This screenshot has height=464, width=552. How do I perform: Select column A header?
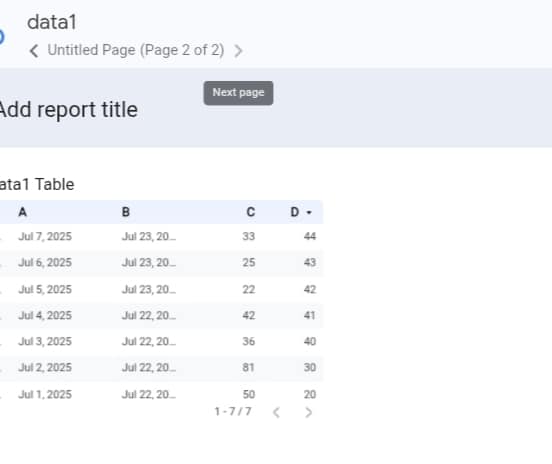pyautogui.click(x=23, y=212)
